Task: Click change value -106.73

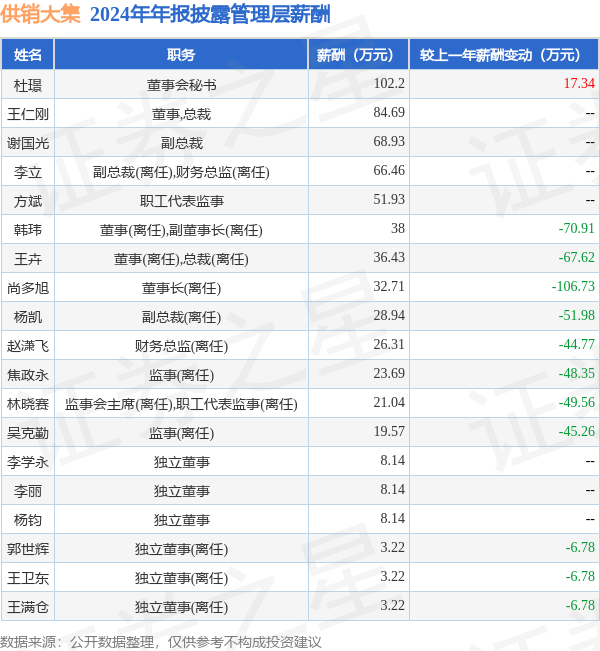Action: 573,287
